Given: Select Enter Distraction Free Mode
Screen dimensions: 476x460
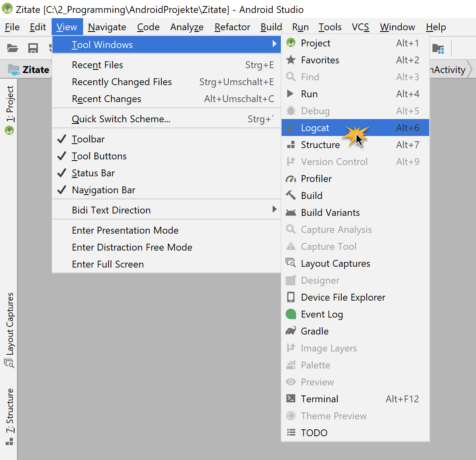Looking at the screenshot, I should [166, 247].
